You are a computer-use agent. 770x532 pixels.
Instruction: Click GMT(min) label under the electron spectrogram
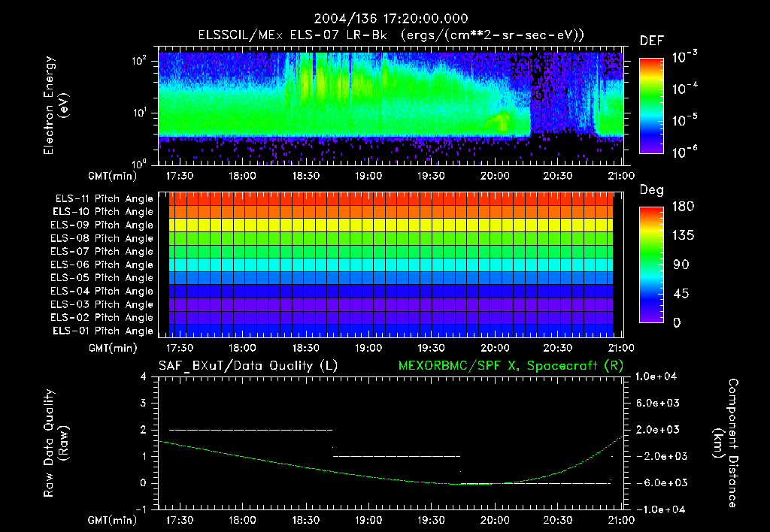tap(112, 176)
